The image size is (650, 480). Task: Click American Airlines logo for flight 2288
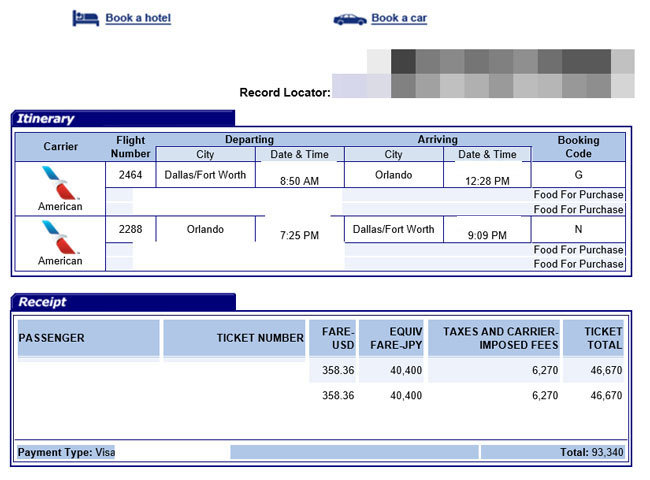coord(61,237)
